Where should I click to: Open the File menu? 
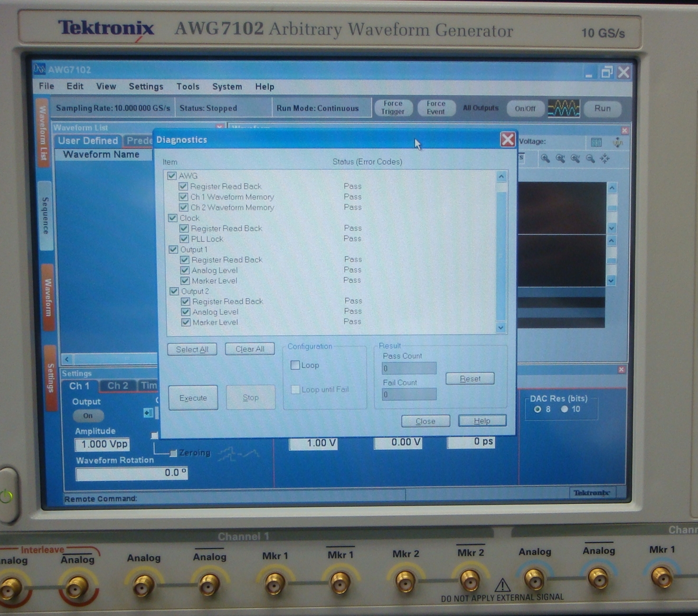pyautogui.click(x=46, y=86)
